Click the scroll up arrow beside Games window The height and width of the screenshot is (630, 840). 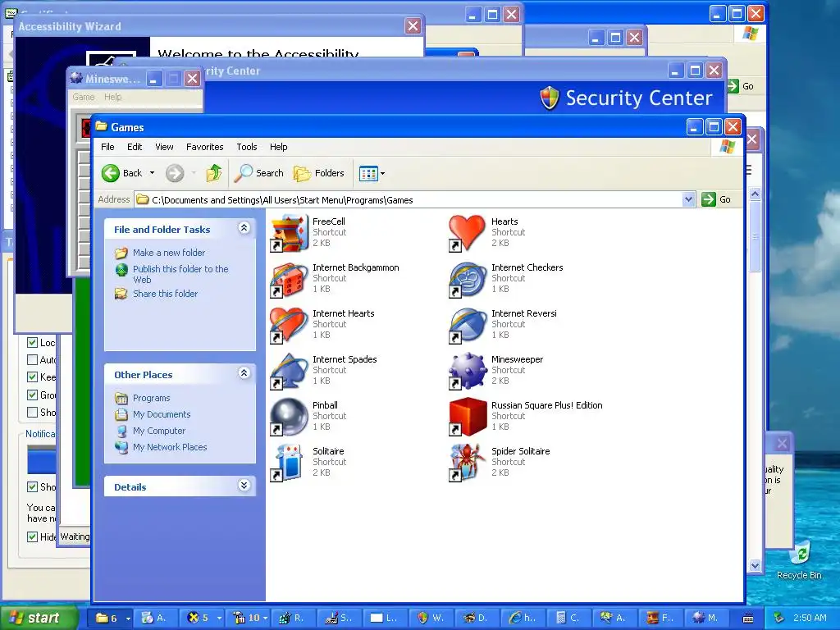(x=755, y=194)
